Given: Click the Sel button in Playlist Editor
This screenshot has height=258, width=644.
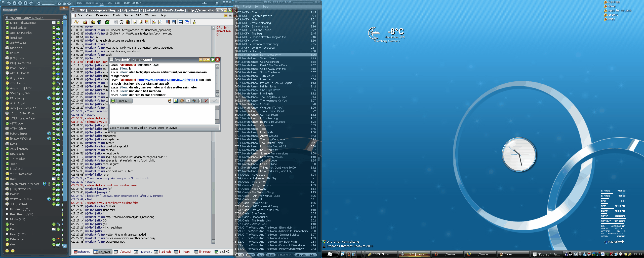Looking at the screenshot, I should [260, 255].
